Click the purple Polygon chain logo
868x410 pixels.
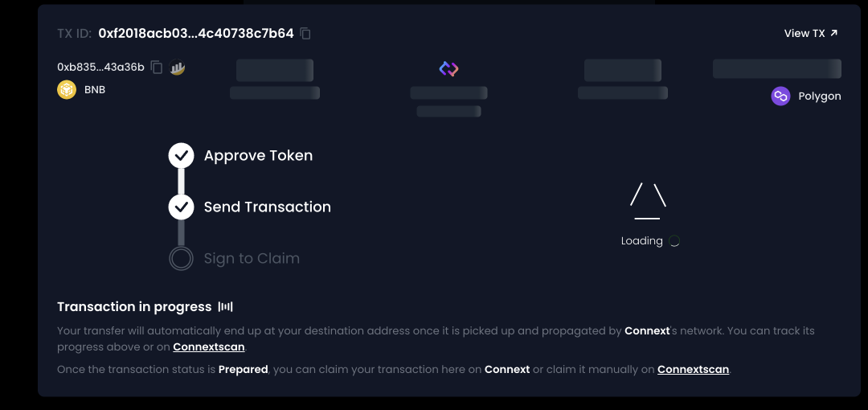click(780, 96)
